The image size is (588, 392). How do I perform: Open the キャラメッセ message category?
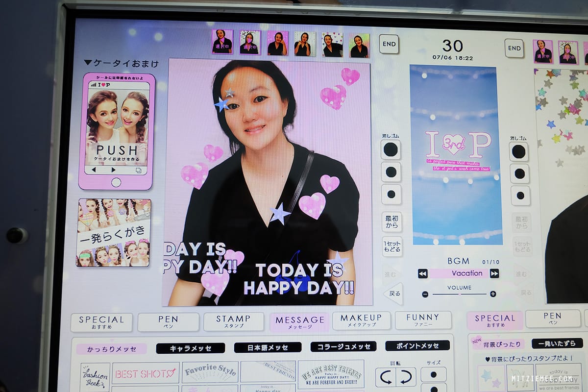191,348
